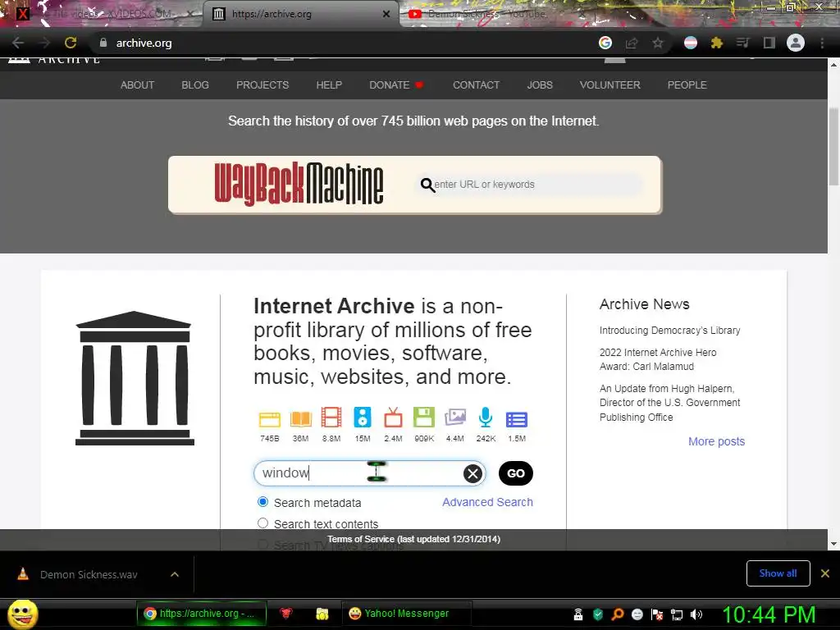Open the collections 1.5M list icon
Image resolution: width=840 pixels, height=630 pixels.
pyautogui.click(x=517, y=419)
